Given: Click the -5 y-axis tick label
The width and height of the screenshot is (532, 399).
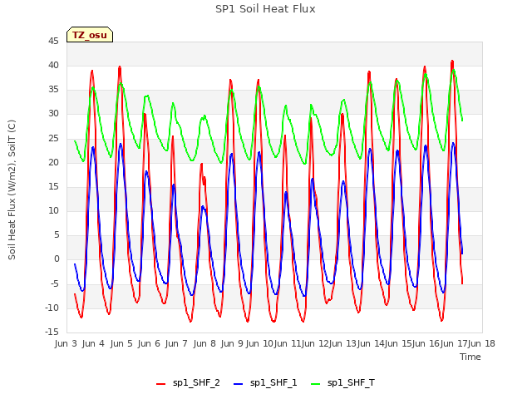Looking at the screenshot, I should pos(54,283).
